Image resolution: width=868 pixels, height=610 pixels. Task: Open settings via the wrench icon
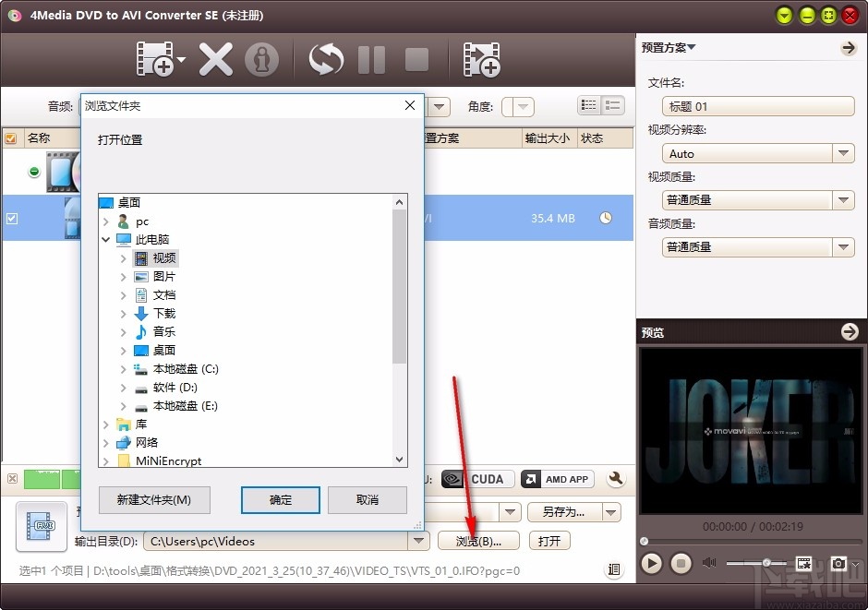615,479
